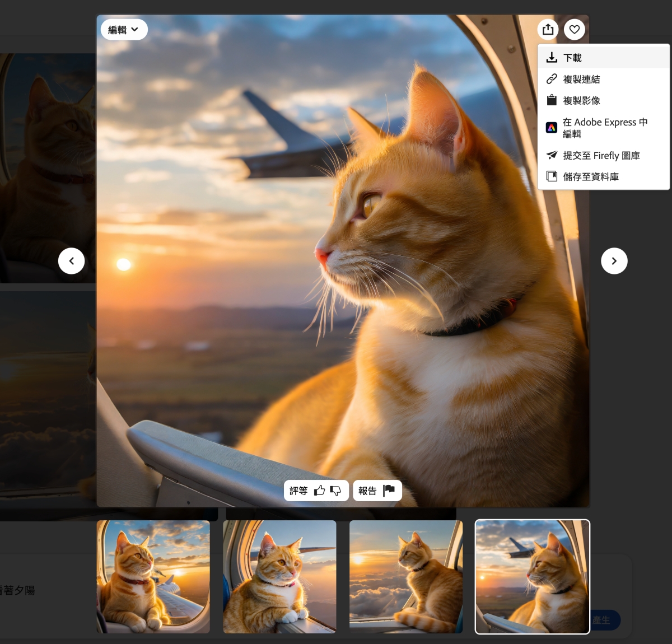The image size is (672, 644).
Task: Go to next image with right arrow
Action: [x=614, y=261]
